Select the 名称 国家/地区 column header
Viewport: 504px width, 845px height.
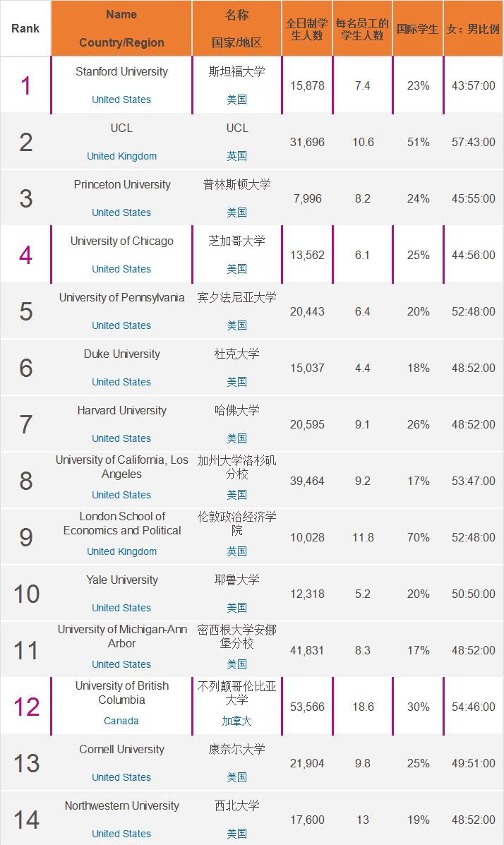point(237,28)
